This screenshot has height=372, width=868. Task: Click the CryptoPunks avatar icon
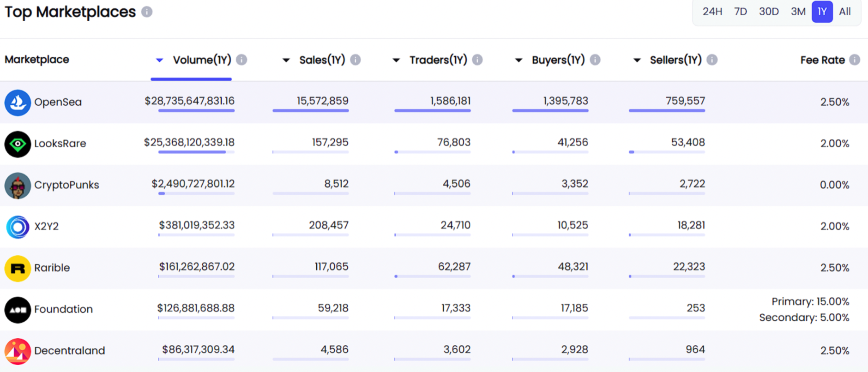pos(18,186)
